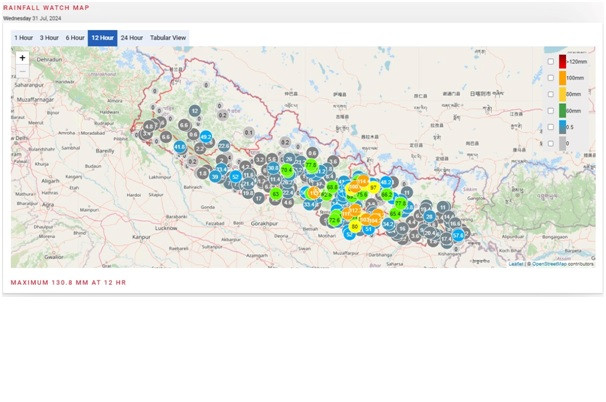
Task: Enable the 100mm legend checkbox
Action: 551,78
